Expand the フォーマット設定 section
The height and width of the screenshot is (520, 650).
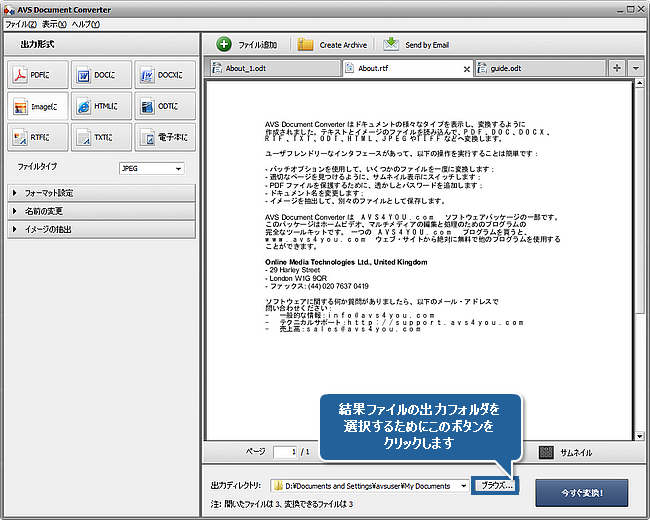[102, 193]
